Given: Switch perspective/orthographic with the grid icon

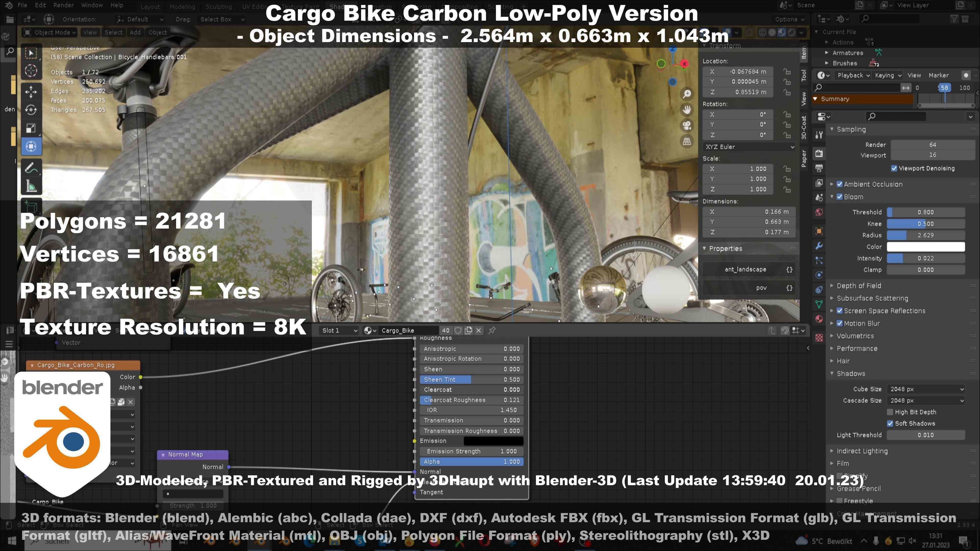Looking at the screenshot, I should [687, 142].
